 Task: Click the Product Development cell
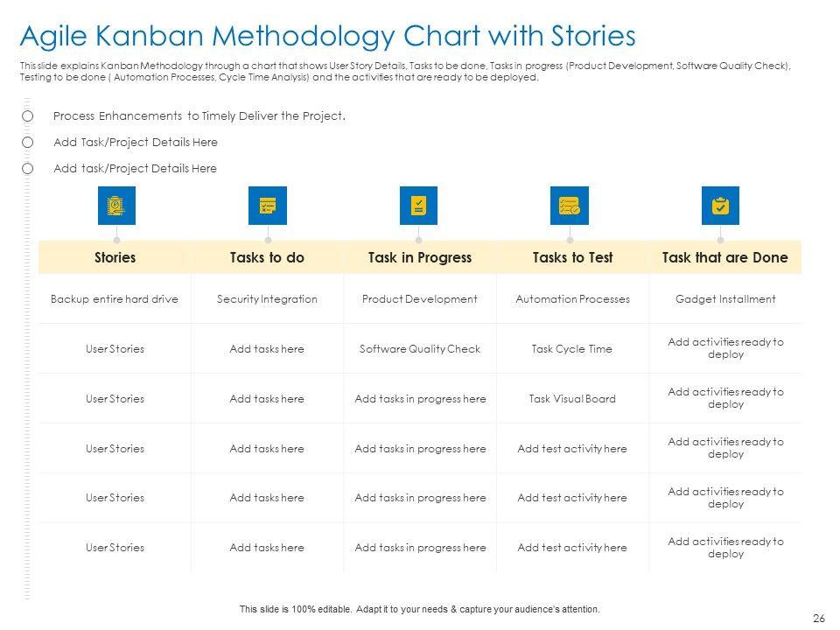point(420,299)
